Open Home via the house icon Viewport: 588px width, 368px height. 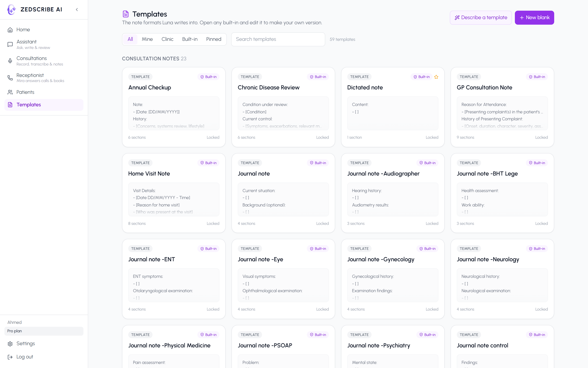point(10,30)
